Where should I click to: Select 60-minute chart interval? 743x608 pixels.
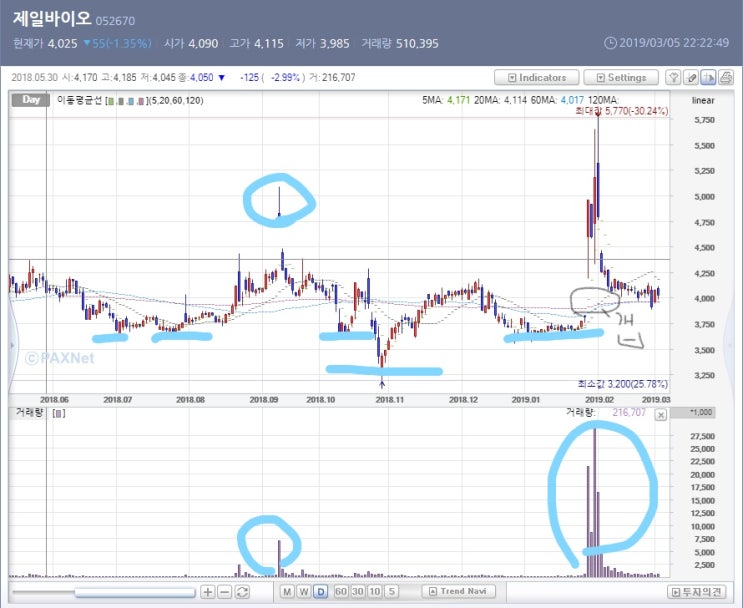341,591
